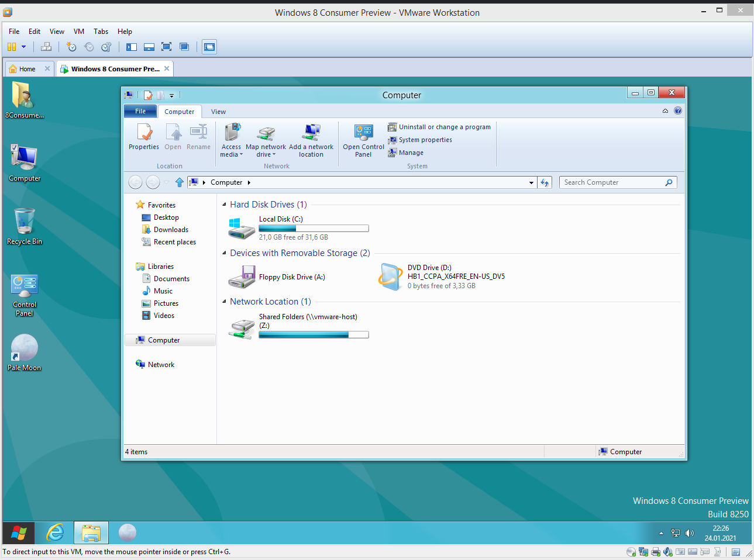The image size is (754, 560).
Task: Click System properties in ribbon
Action: [x=425, y=140]
